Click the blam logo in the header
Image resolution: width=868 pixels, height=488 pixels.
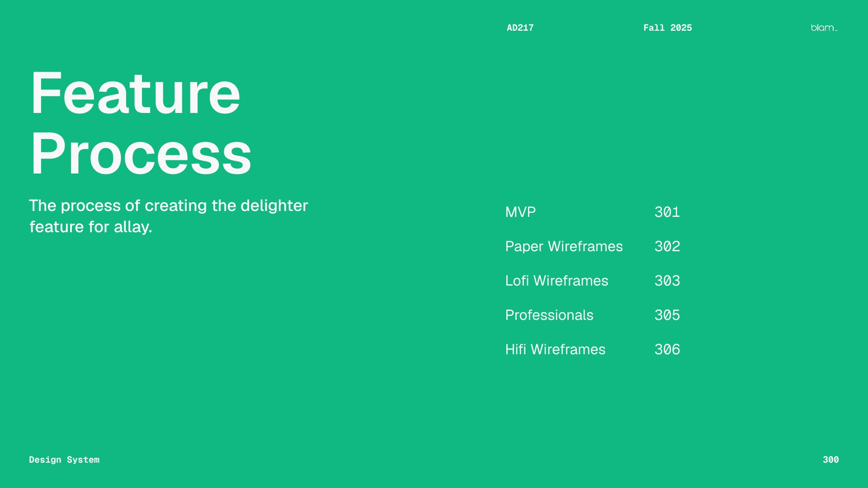(x=824, y=28)
